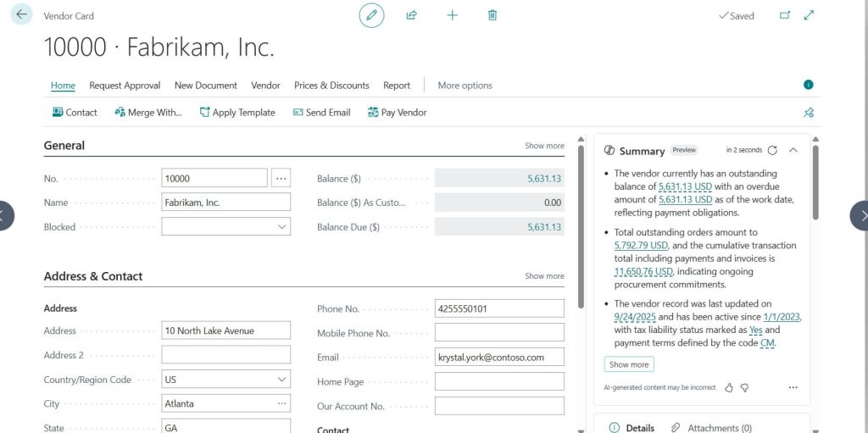
Task: Click the Address 2 input field
Action: click(x=225, y=355)
